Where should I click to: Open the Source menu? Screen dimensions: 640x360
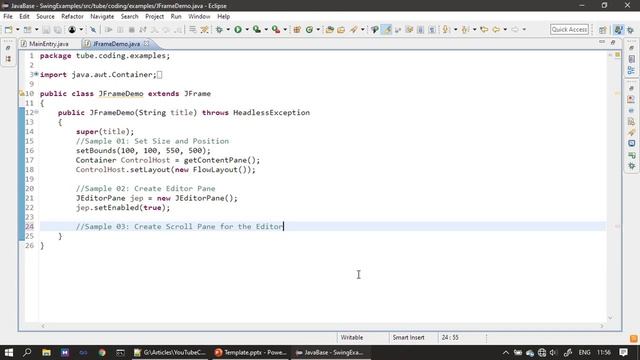(x=45, y=16)
